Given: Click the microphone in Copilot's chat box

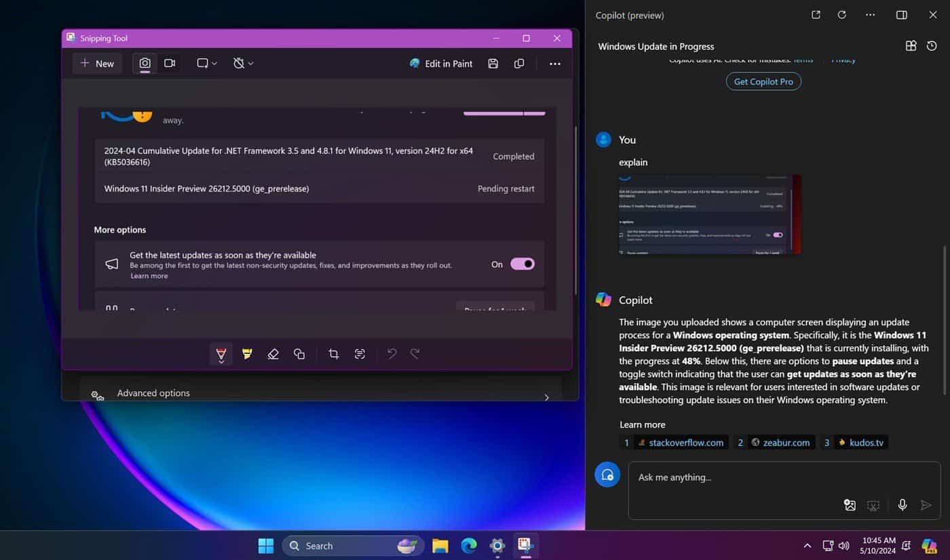Looking at the screenshot, I should 902,505.
